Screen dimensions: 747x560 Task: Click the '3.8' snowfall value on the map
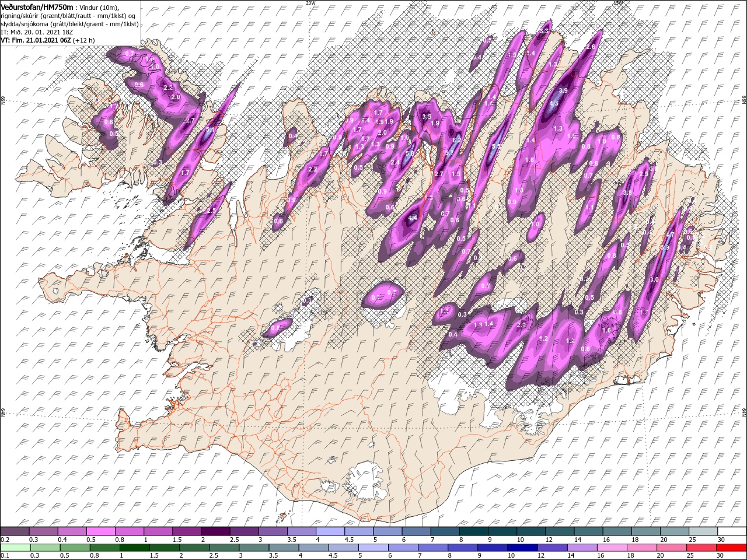[x=628, y=193]
